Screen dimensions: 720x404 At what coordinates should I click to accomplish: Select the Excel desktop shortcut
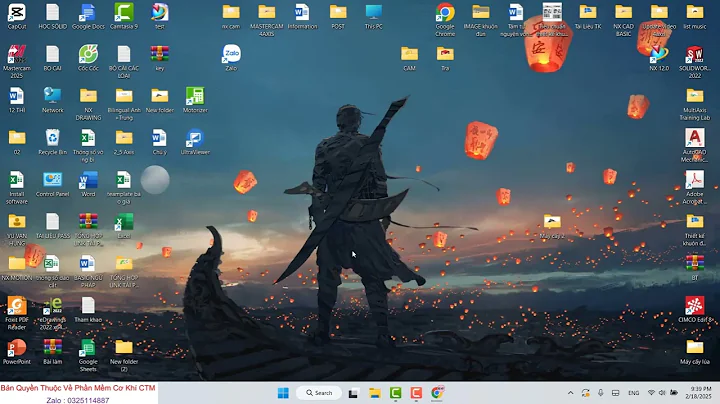click(x=124, y=226)
